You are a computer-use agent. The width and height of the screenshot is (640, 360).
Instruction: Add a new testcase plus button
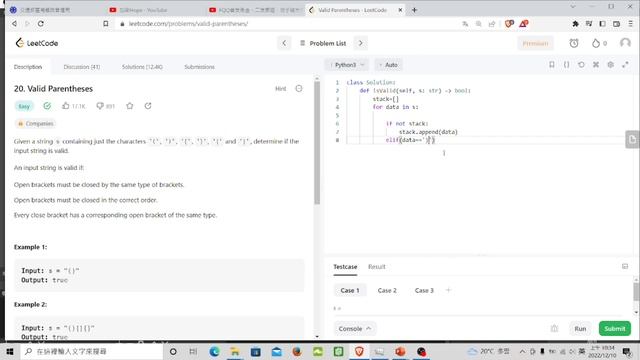tap(448, 290)
